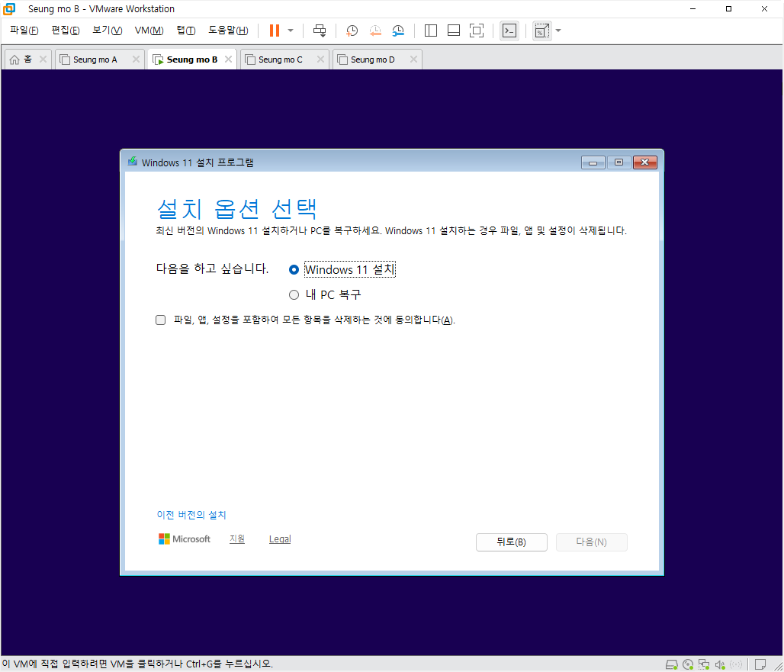Screen dimensions: 784x672
Task: Click the orange Pause VM button
Action: coord(274,31)
